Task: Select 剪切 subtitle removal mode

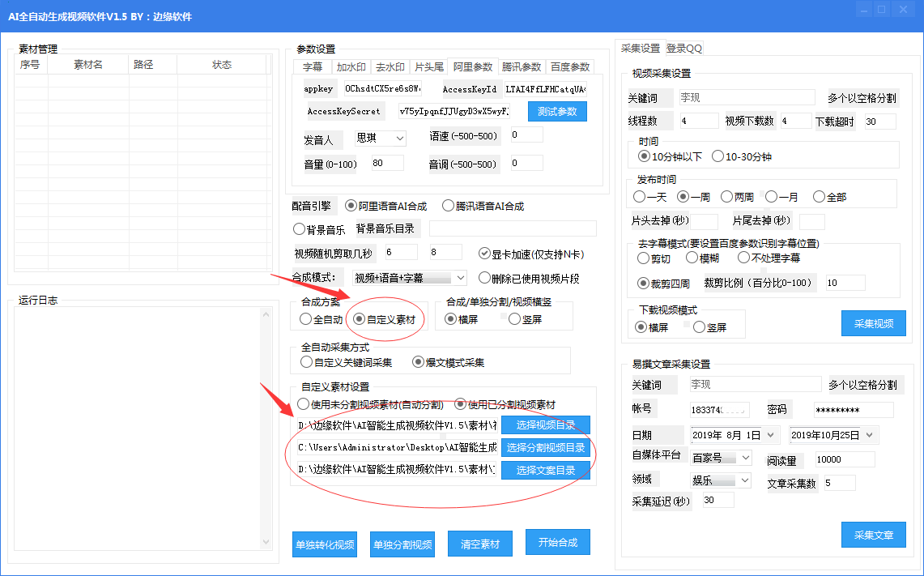Action: point(654,258)
